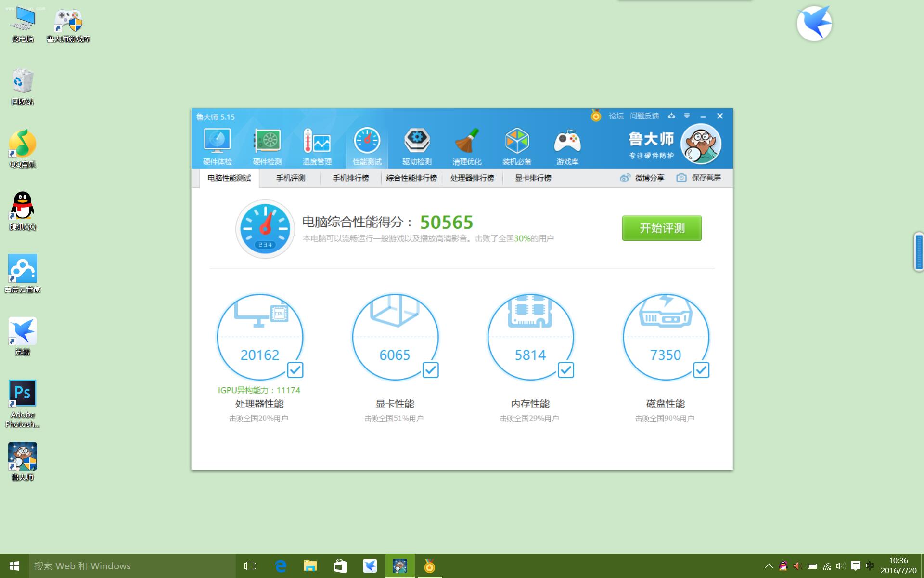This screenshot has width=924, height=578.
Task: Open Action Center notifications icon
Action: point(855,566)
